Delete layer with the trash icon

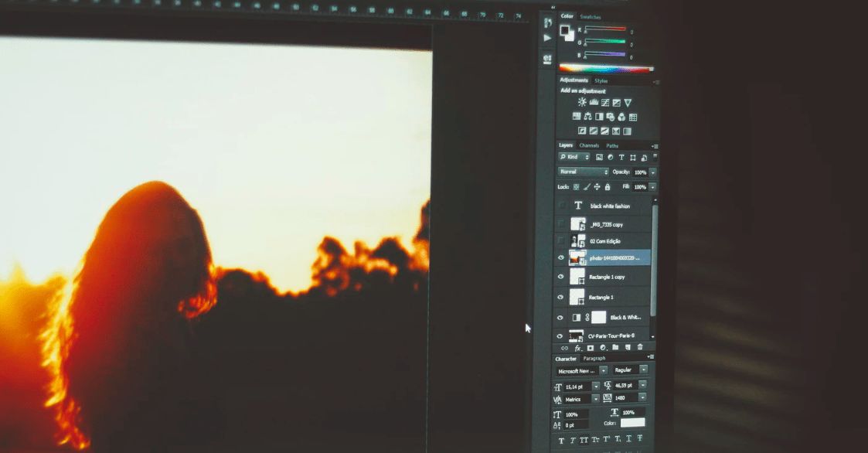pyautogui.click(x=640, y=347)
